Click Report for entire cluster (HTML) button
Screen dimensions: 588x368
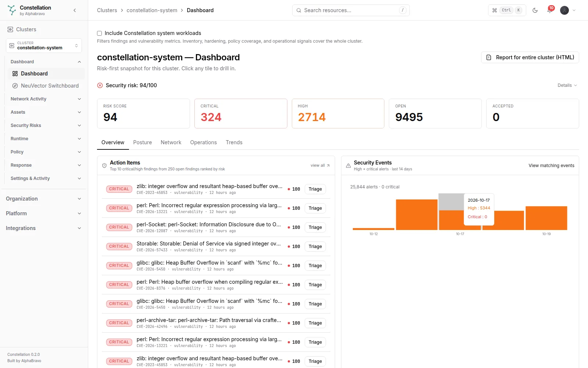(x=530, y=57)
